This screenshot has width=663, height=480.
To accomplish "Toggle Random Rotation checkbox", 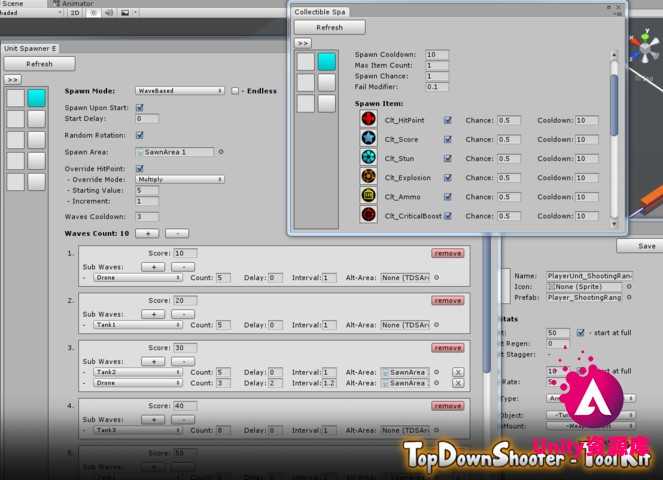I will tap(140, 135).
